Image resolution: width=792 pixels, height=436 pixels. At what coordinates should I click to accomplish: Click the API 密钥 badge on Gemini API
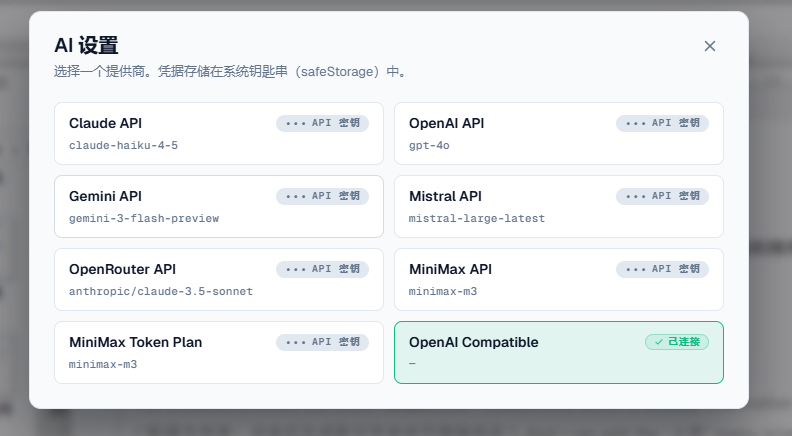point(322,196)
